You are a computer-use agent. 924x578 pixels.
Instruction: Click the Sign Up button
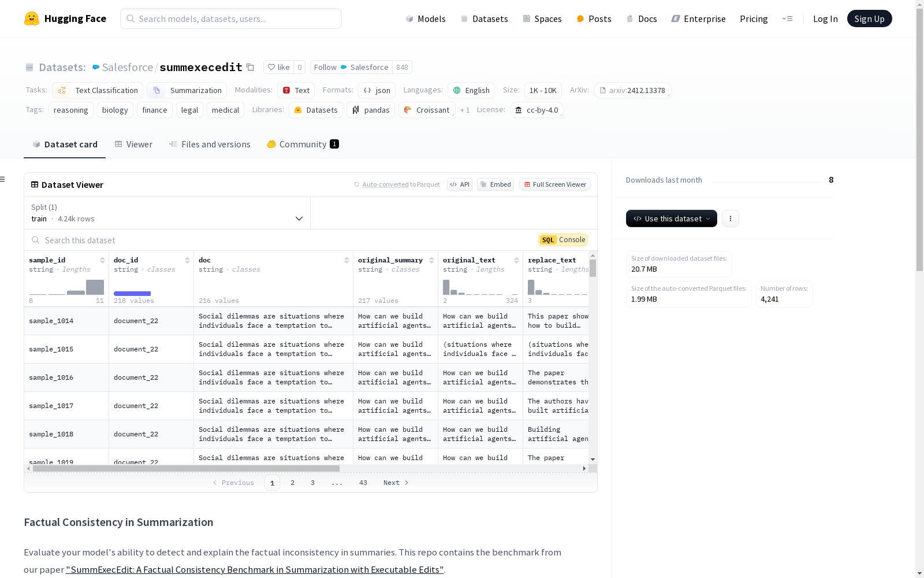tap(869, 18)
